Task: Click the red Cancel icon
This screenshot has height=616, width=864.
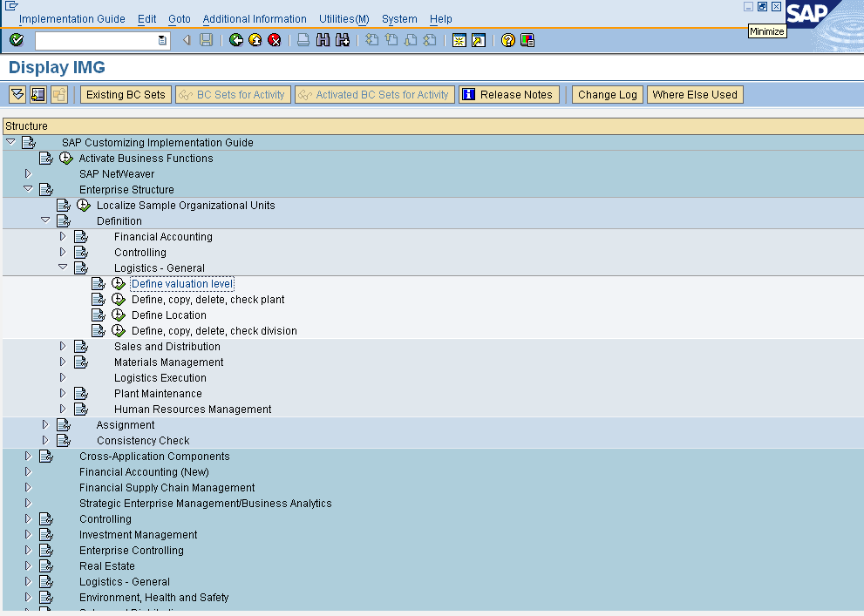Action: tap(275, 40)
